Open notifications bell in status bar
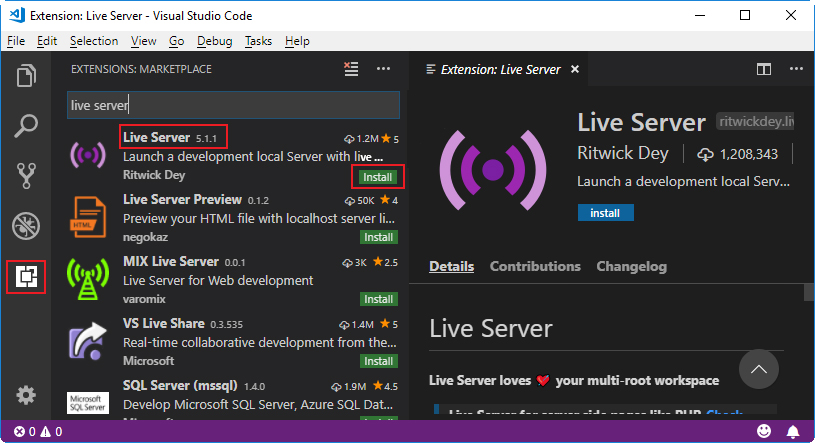Viewport: 815px width, 443px height. click(x=793, y=432)
